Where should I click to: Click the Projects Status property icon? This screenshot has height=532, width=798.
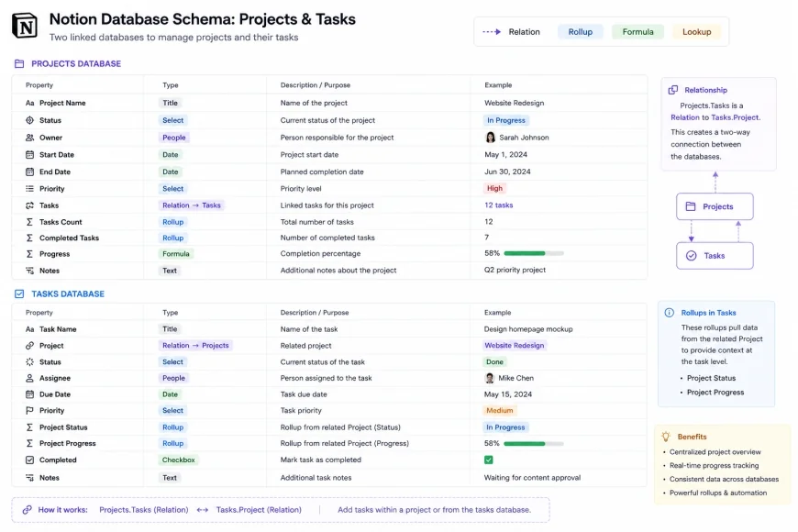(x=29, y=120)
